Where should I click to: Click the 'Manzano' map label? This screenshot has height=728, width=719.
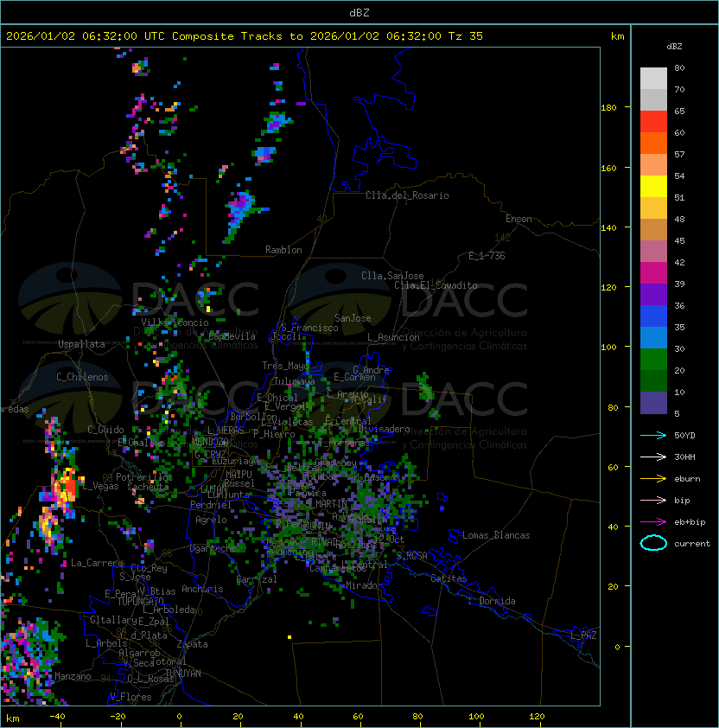tap(73, 676)
